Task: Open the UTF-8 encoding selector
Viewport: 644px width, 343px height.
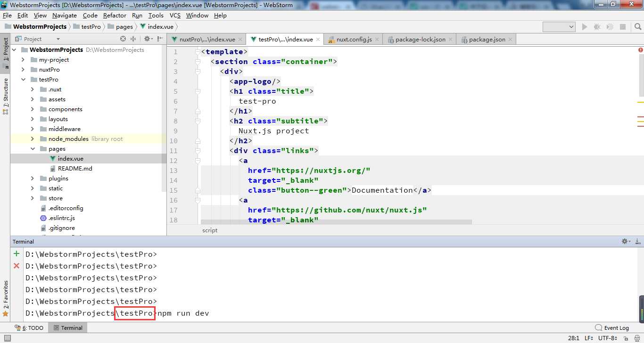Action: 608,338
